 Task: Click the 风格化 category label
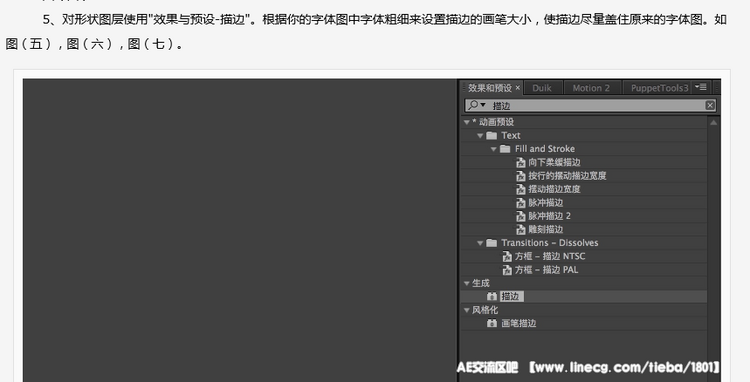[x=485, y=310]
